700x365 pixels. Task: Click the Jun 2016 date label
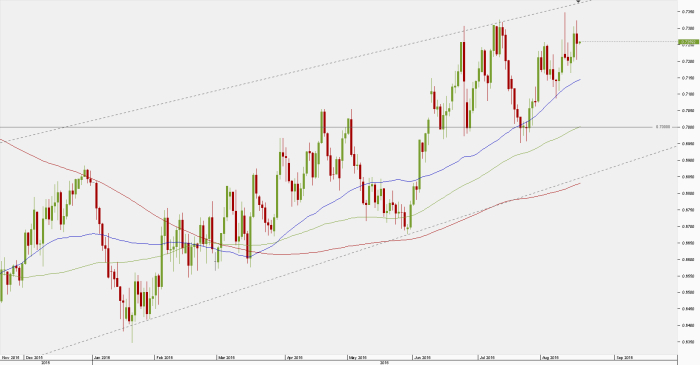422,357
